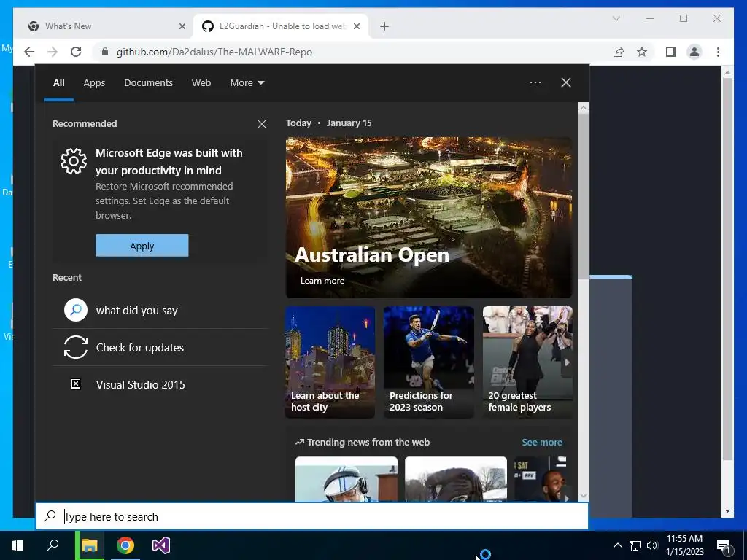Close the E2Guardian tab
Image resolution: width=747 pixels, height=560 pixels.
(356, 26)
